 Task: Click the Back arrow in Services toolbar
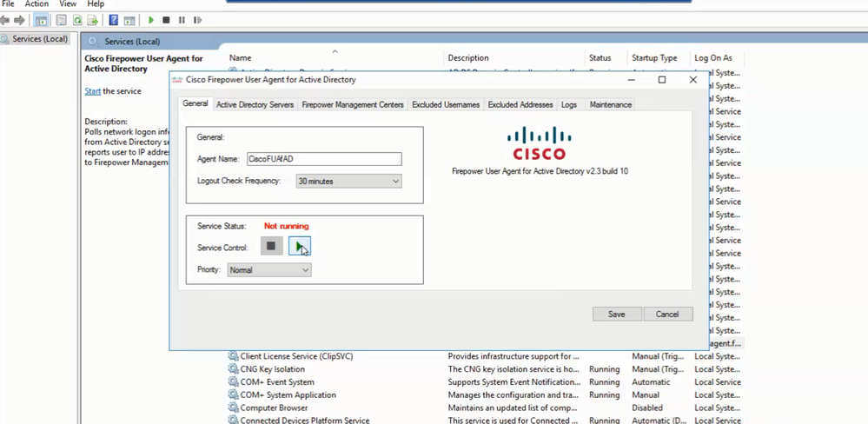[5, 21]
